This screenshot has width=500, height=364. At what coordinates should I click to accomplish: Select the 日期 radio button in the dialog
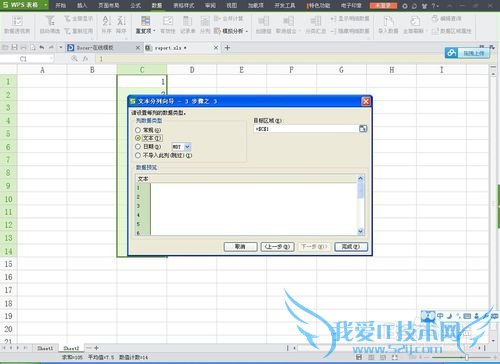click(138, 147)
